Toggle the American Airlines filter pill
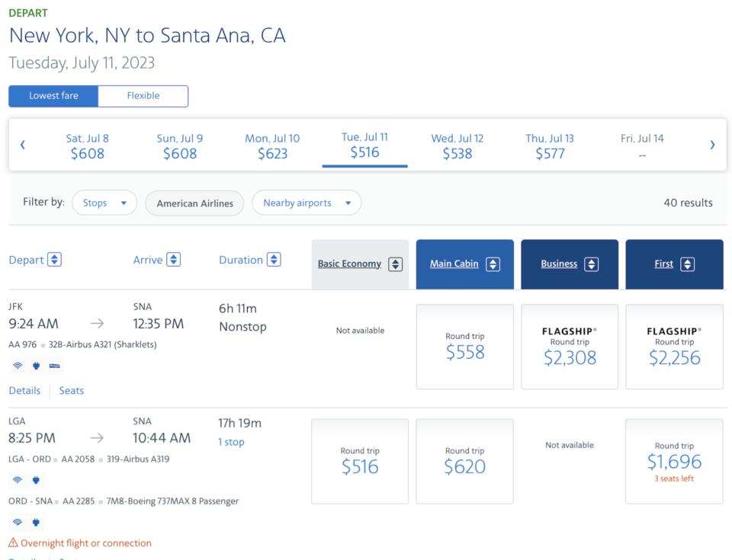Image resolution: width=732 pixels, height=560 pixels. (x=194, y=203)
